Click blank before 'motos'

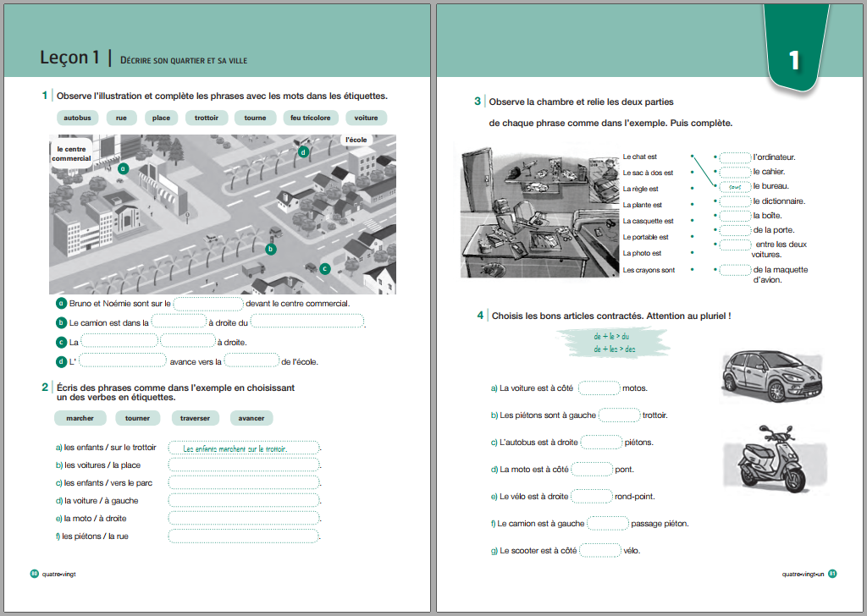[x=599, y=388]
